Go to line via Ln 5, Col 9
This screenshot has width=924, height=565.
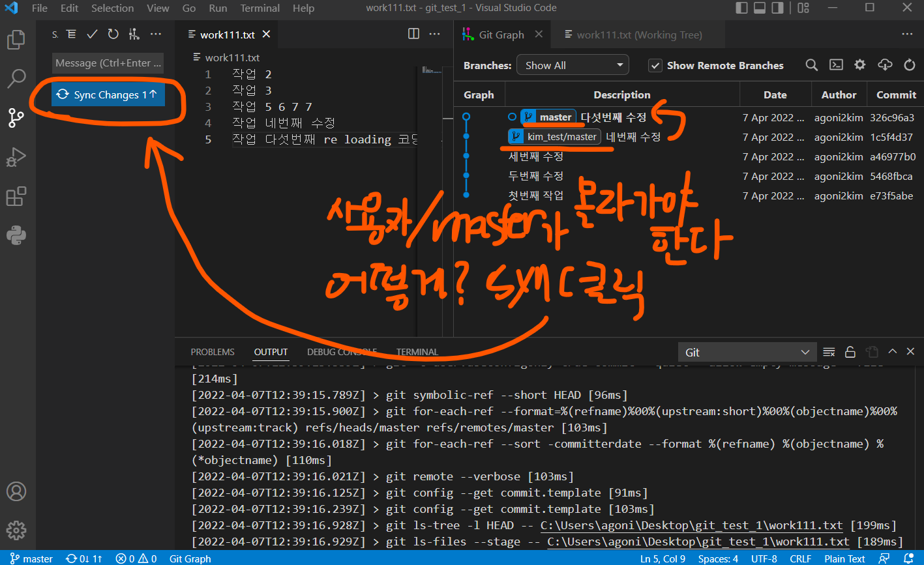pyautogui.click(x=663, y=558)
